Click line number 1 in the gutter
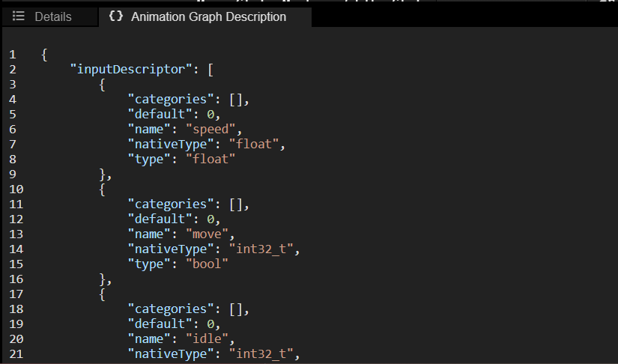618x364 pixels. click(13, 55)
